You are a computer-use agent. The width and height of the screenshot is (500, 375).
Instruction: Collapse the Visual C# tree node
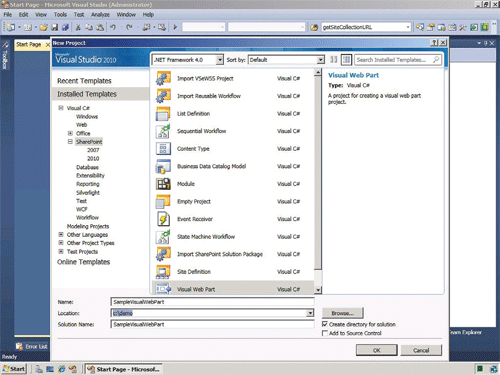61,108
